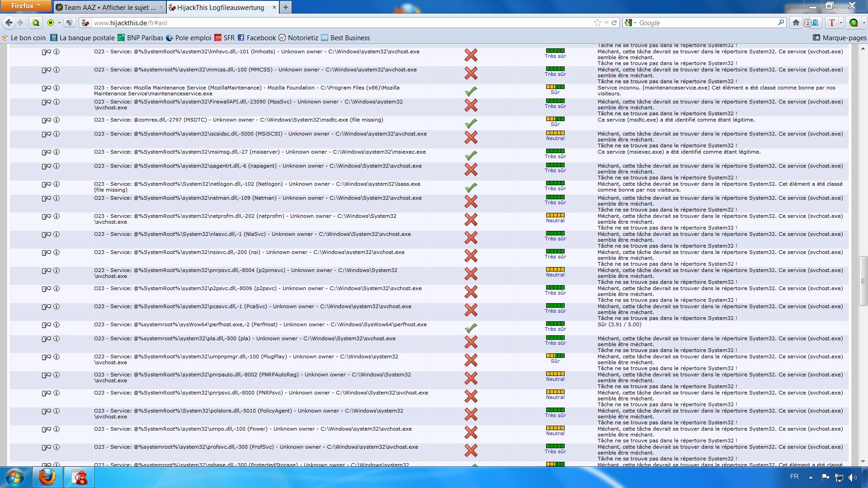Open comments for the msiserver row

coord(47,152)
